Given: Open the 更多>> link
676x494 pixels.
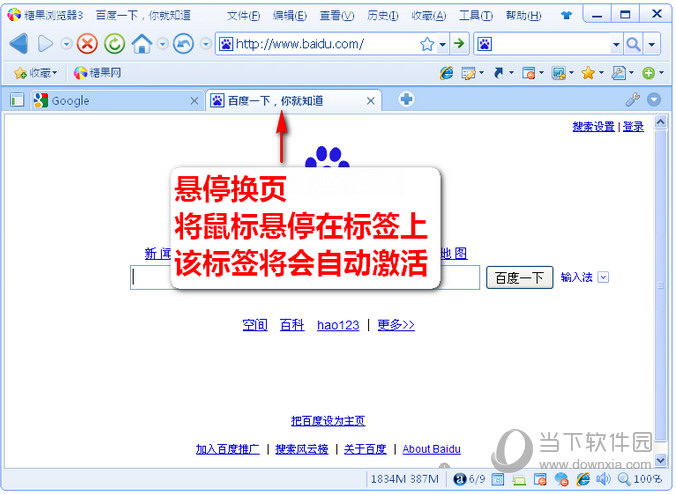Looking at the screenshot, I should click(x=396, y=325).
